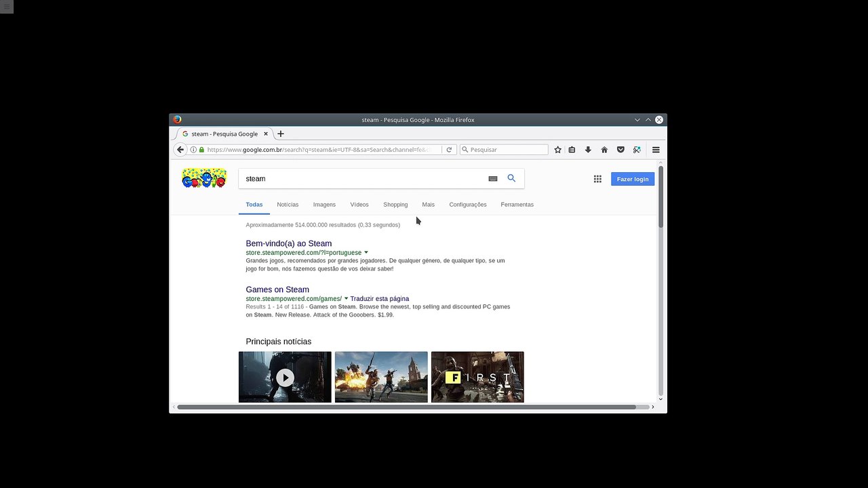Click Aproximadamente 514.000.000 resultados text
868x488 pixels.
pyautogui.click(x=323, y=225)
